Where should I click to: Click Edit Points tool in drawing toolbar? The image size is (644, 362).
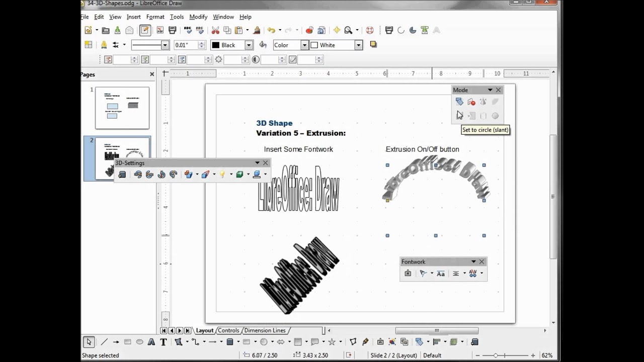[353, 342]
